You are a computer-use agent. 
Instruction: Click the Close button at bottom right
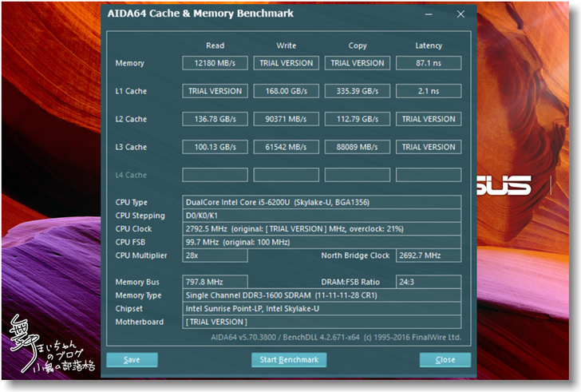(x=445, y=360)
